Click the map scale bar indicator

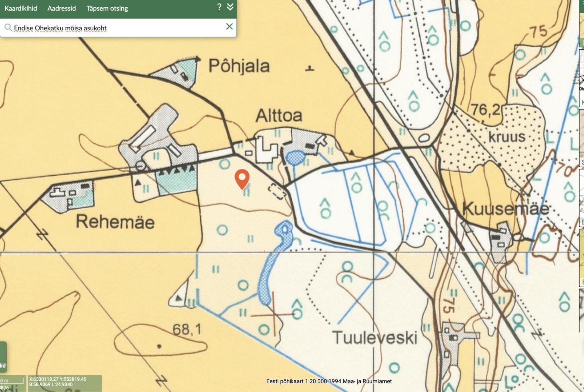pyautogui.click(x=13, y=383)
